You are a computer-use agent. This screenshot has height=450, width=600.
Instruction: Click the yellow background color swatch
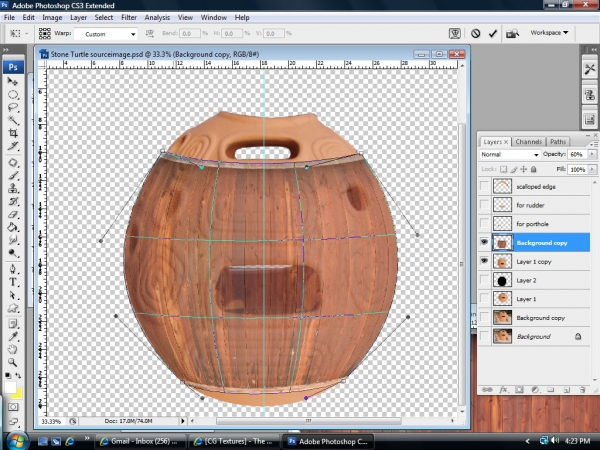click(18, 393)
